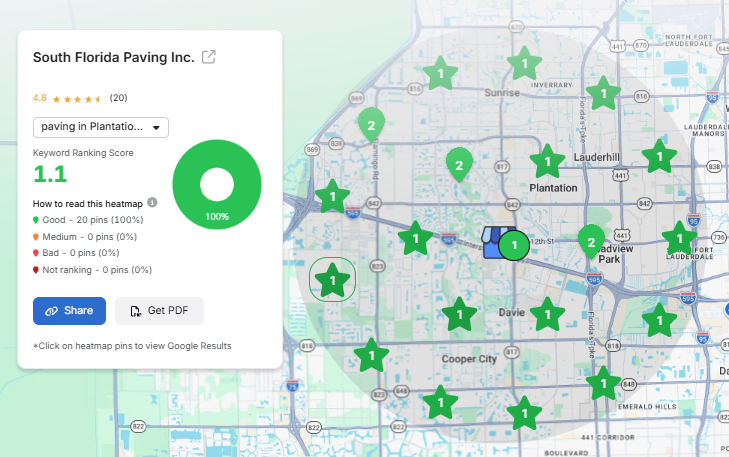Click the star pin below Lauderdale Manors label
Screen dimensions: 729x457
pyautogui.click(x=659, y=157)
